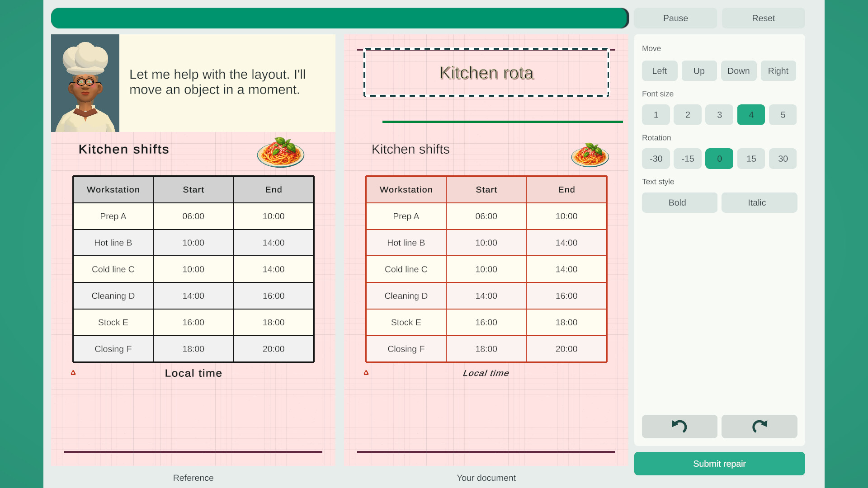The image size is (868, 488).
Task: Move the object Left
Action: tap(660, 71)
